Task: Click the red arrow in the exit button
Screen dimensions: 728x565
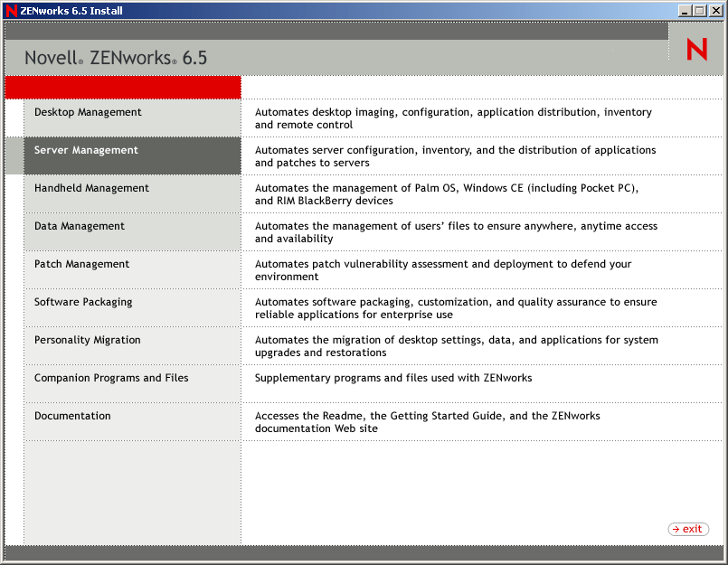Action: (676, 529)
